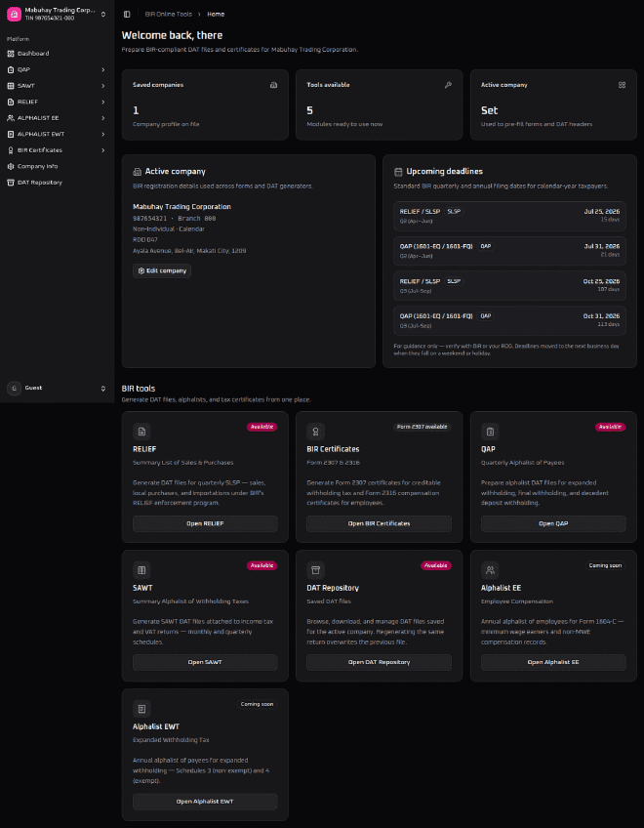Expand the BIR Certificates sidebar chevron
This screenshot has width=644, height=828.
[x=102, y=150]
